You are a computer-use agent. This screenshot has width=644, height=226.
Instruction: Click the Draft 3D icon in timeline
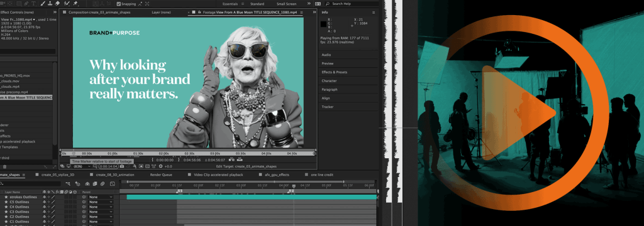77,184
